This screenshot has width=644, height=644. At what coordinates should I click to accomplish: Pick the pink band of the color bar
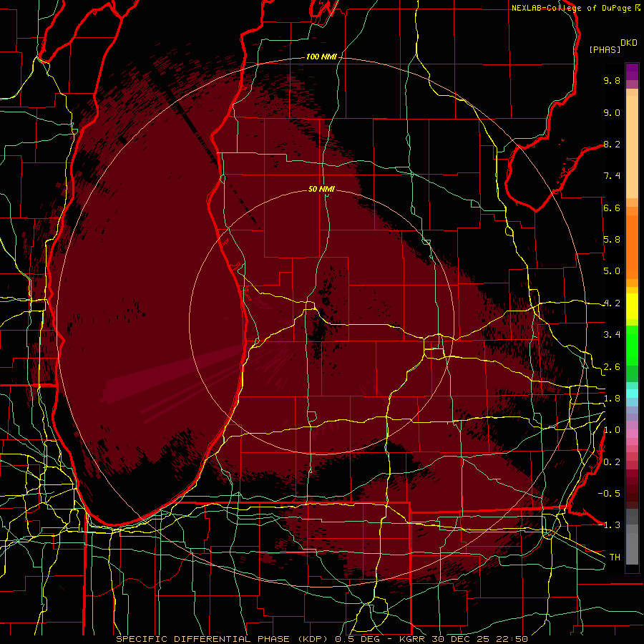click(x=632, y=434)
